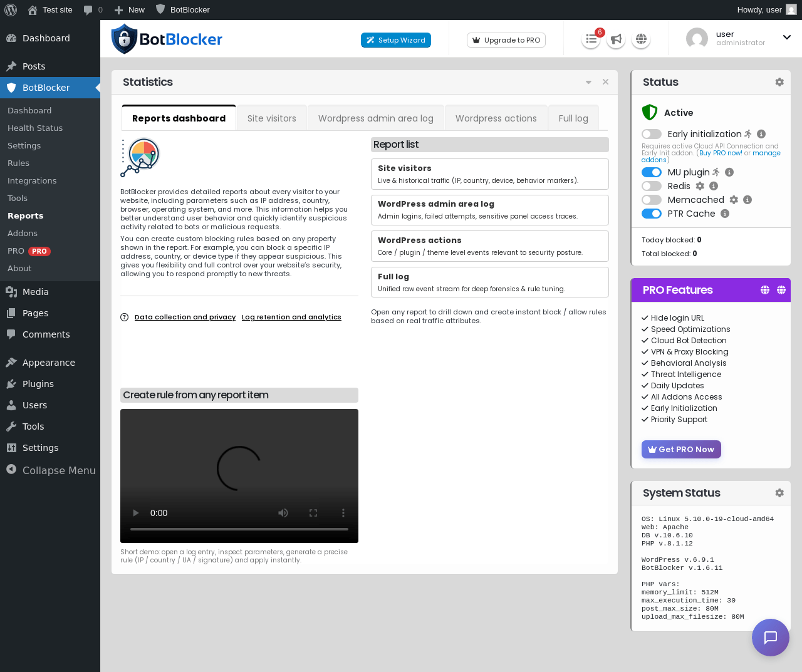Open Rules in BotBlocker submenu
Image resolution: width=802 pixels, height=672 pixels.
19,163
